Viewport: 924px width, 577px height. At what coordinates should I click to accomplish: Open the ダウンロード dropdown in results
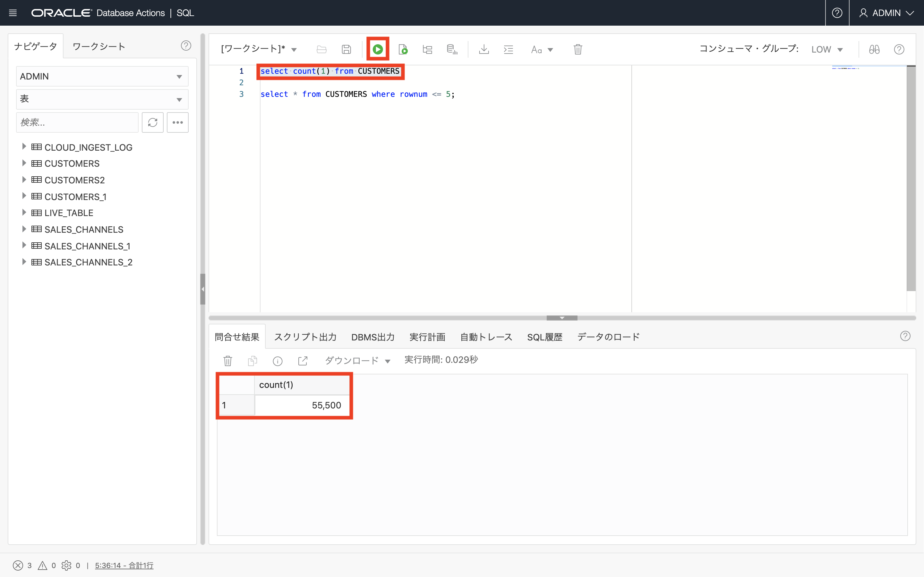(357, 361)
